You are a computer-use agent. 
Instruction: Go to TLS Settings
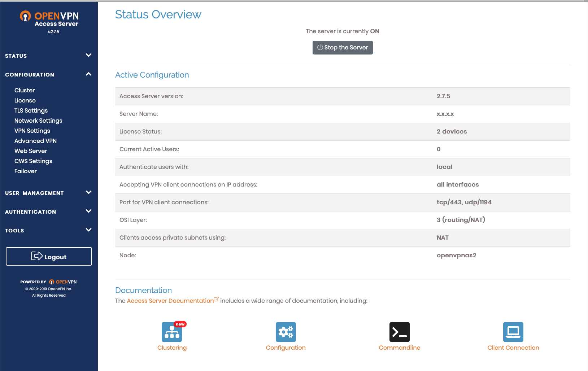coord(31,110)
